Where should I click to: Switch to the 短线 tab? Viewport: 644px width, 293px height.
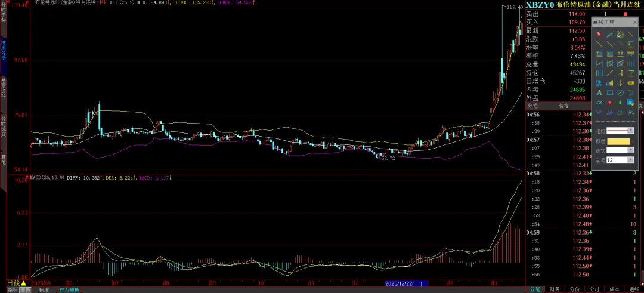point(634,289)
